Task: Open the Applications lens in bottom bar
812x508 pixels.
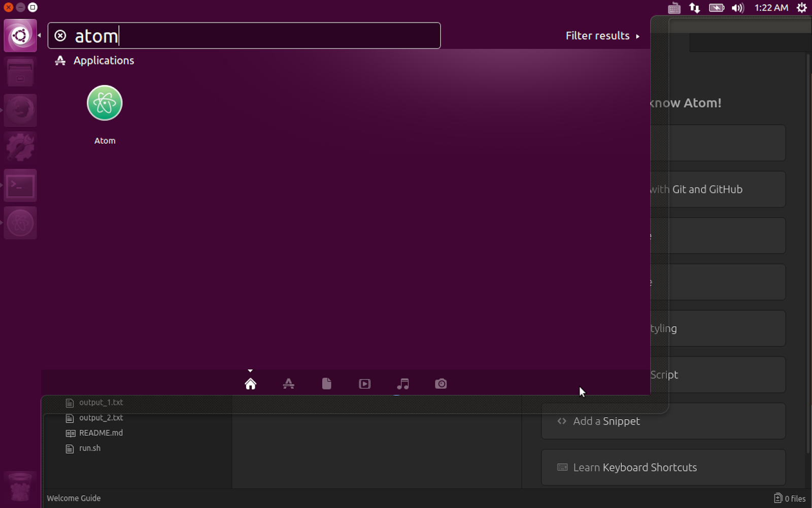Action: pos(288,384)
